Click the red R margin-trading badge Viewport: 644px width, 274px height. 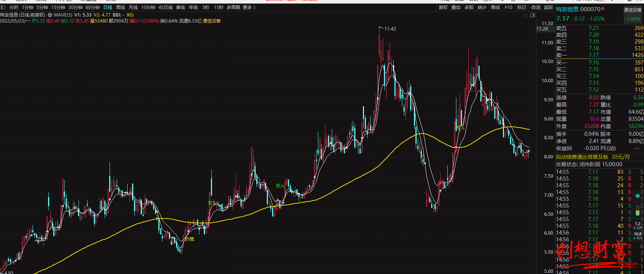point(603,9)
